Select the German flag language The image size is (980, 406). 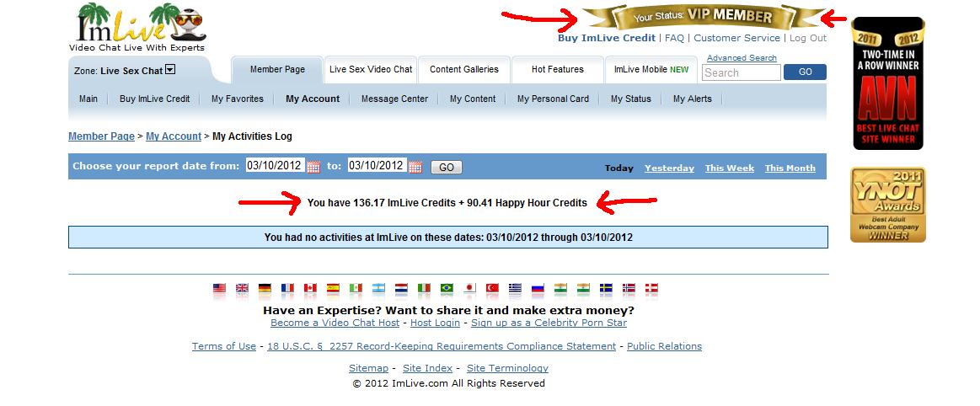tap(265, 289)
